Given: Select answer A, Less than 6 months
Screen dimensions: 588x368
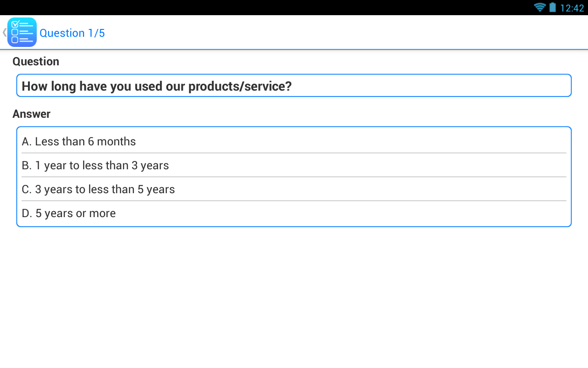Looking at the screenshot, I should [x=79, y=141].
